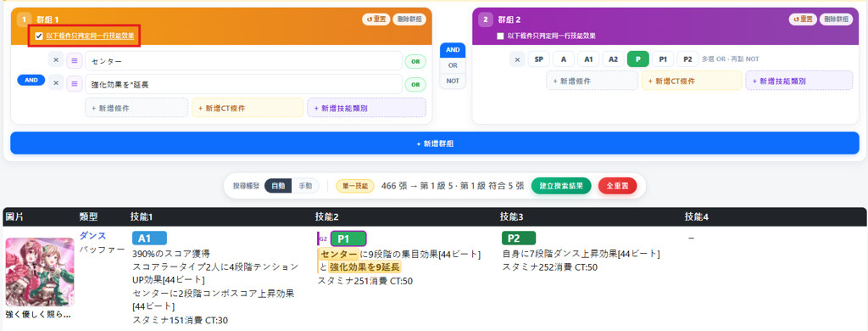
Task: Open the 強く優しく照ら… card thumbnail
Action: pyautogui.click(x=40, y=272)
